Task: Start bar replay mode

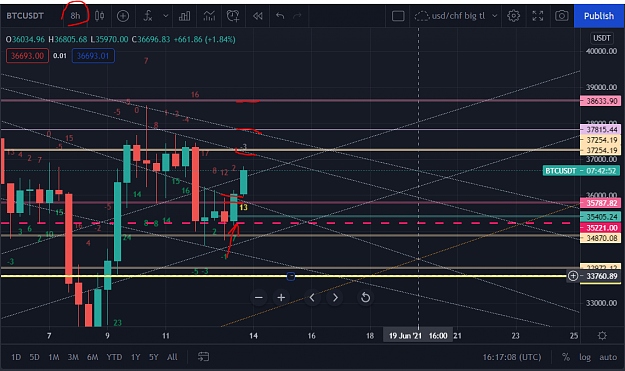Action: tap(258, 16)
